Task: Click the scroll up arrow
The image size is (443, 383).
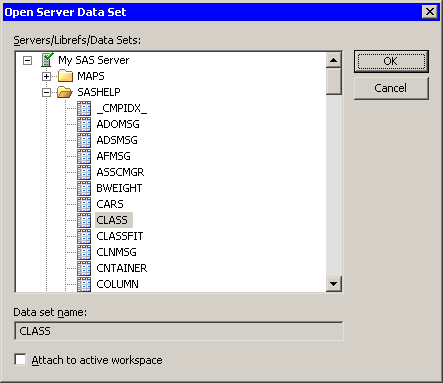Action: 333,60
